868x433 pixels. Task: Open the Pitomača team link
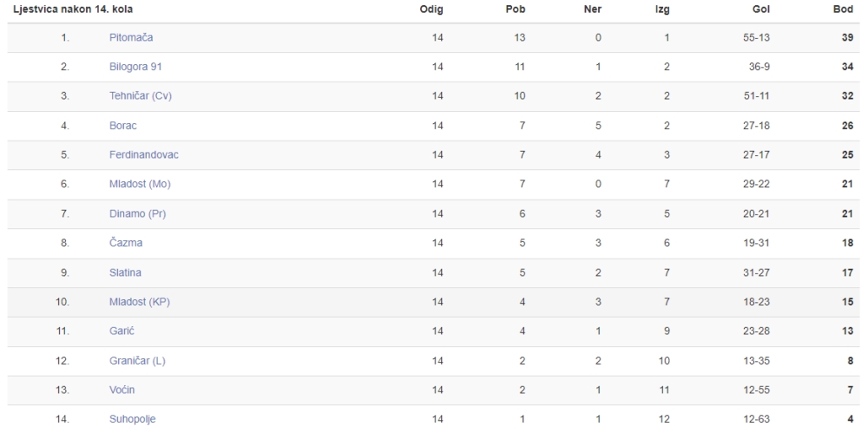point(131,37)
